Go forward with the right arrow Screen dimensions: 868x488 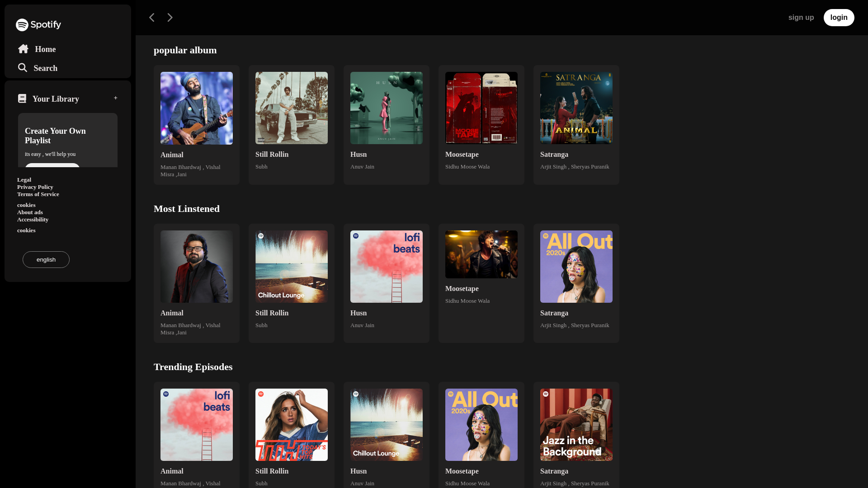click(x=170, y=18)
